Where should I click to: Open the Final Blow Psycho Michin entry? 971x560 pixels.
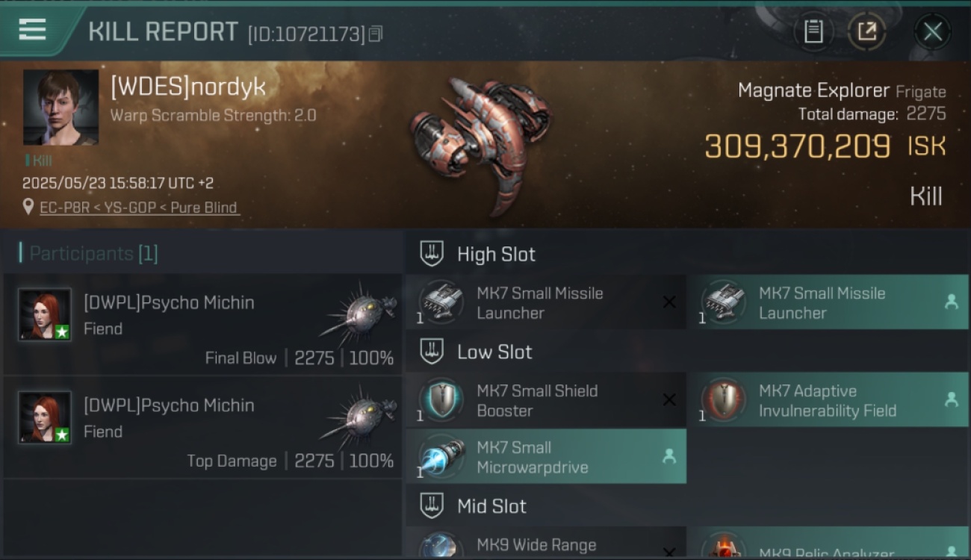click(203, 323)
